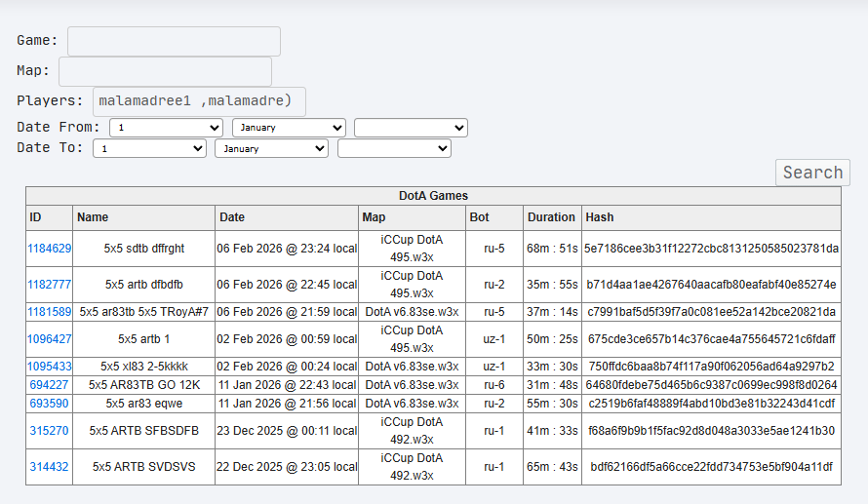Click hash starting c7991baf5d5f

coord(711,312)
